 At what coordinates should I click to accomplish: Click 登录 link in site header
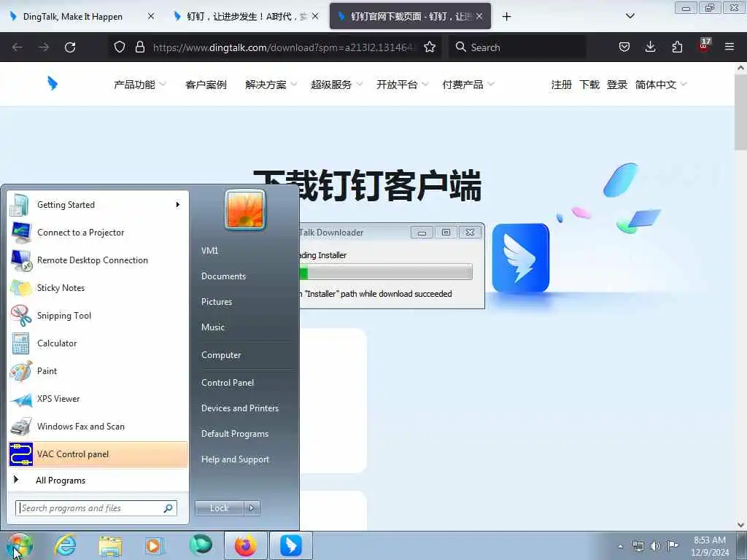click(x=617, y=85)
